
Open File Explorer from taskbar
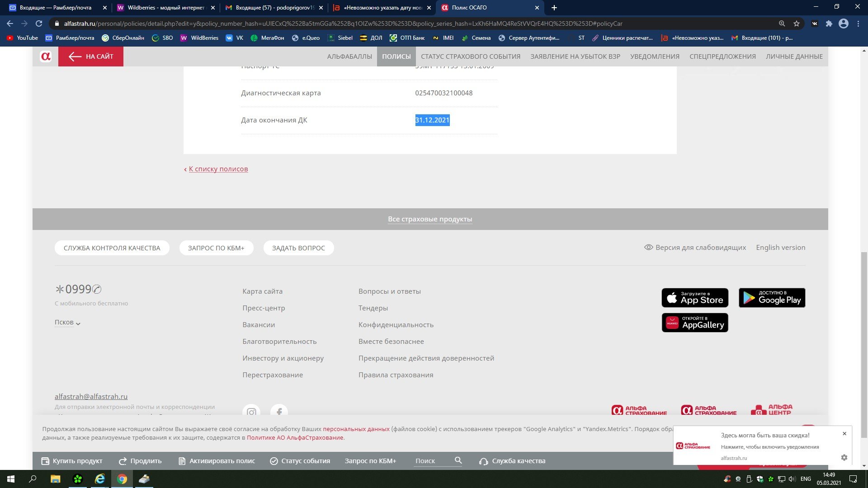pos(55,479)
